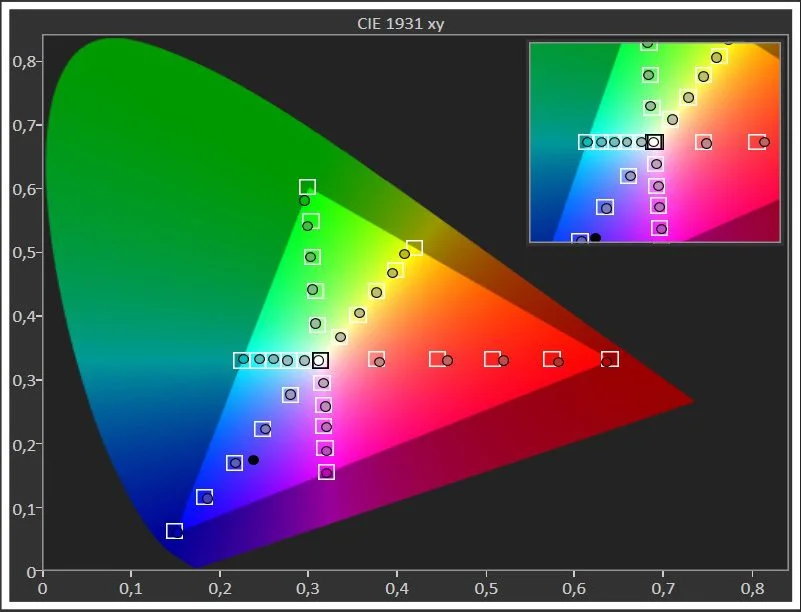Click the white point target square
Screen dimensions: 801x612
point(320,360)
